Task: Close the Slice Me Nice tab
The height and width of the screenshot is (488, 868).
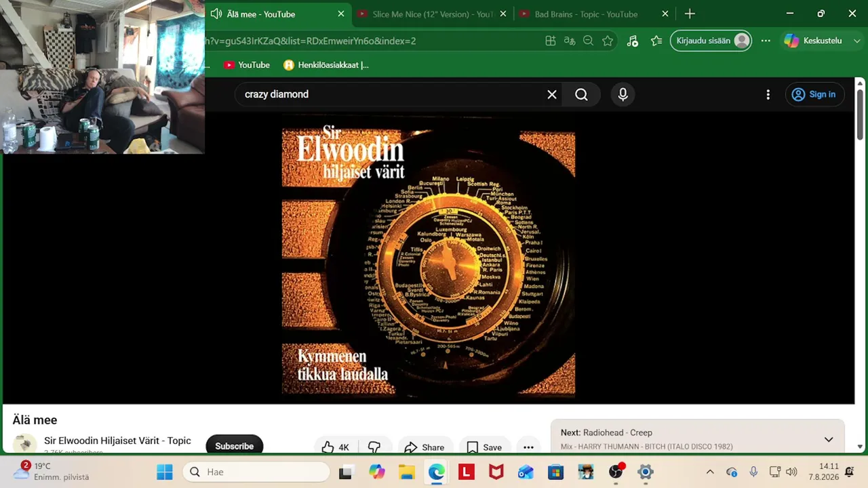Action: coord(504,14)
